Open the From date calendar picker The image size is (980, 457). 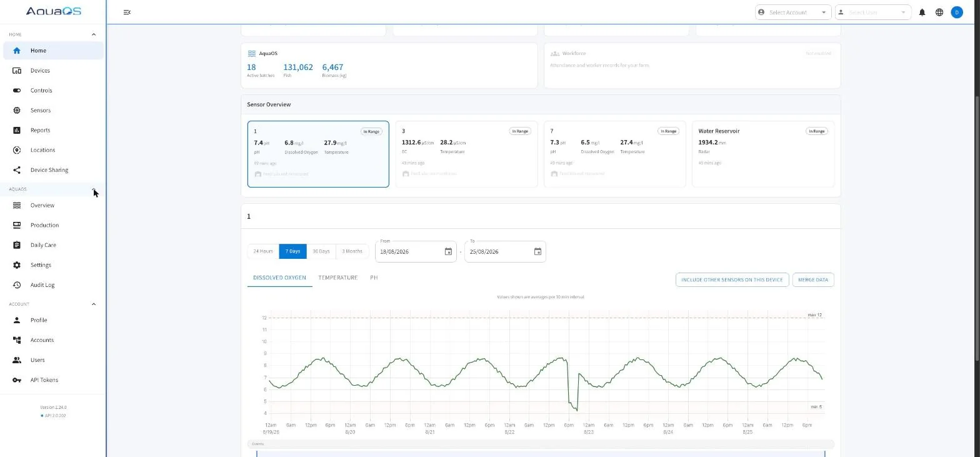click(448, 252)
